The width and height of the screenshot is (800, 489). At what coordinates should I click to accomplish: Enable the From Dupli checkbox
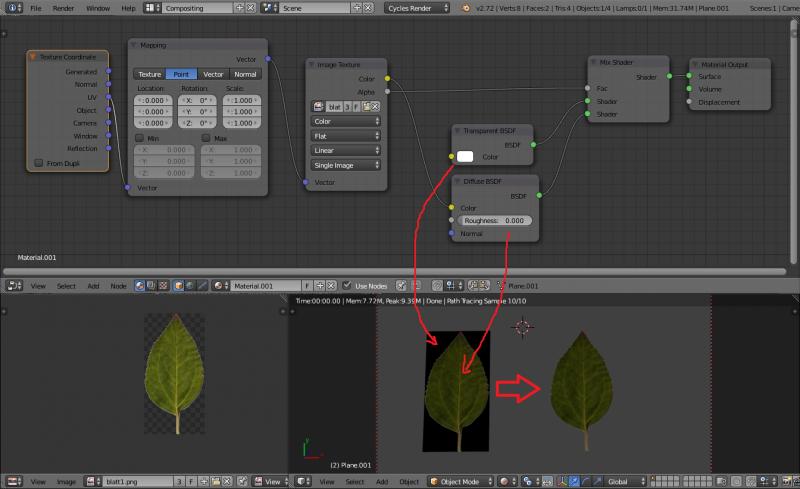click(39, 163)
